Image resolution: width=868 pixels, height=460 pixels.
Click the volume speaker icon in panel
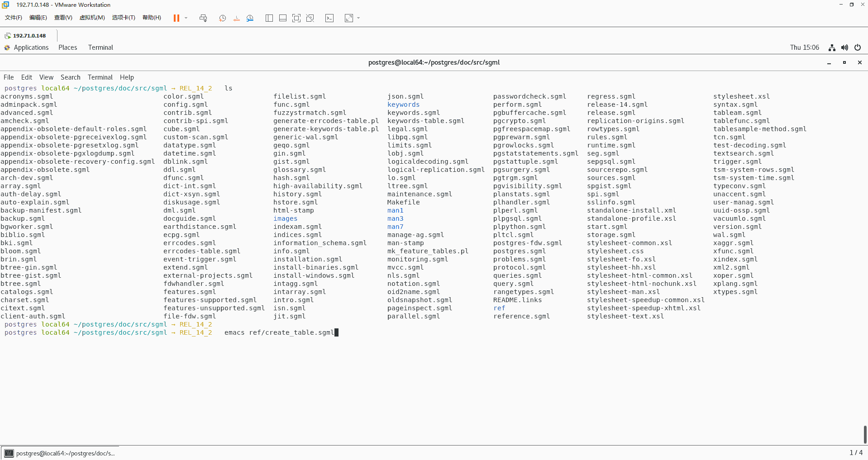coord(844,47)
